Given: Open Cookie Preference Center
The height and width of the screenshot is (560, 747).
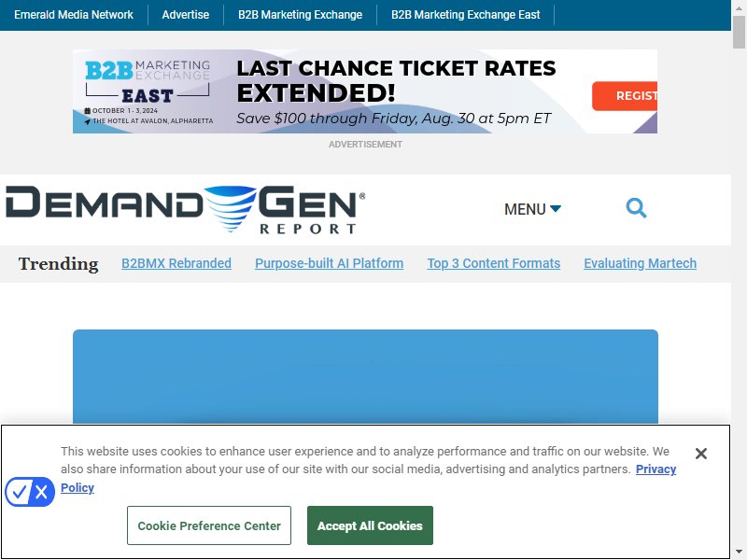Looking at the screenshot, I should [x=209, y=525].
